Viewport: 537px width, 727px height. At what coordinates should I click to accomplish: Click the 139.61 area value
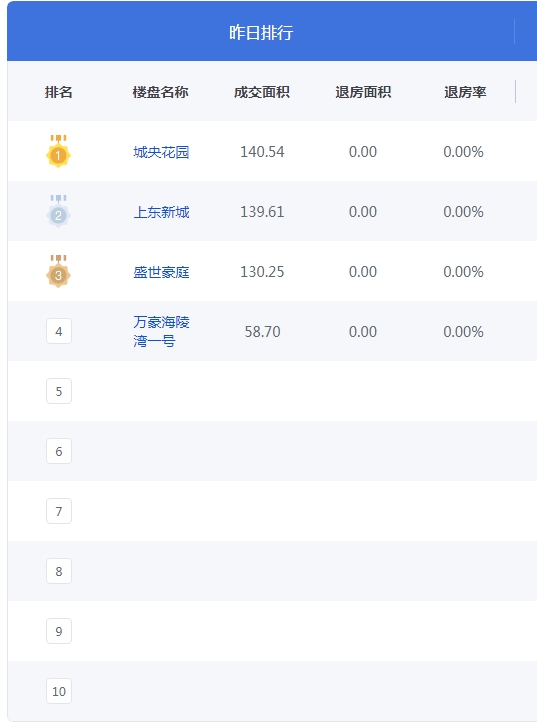coord(262,211)
